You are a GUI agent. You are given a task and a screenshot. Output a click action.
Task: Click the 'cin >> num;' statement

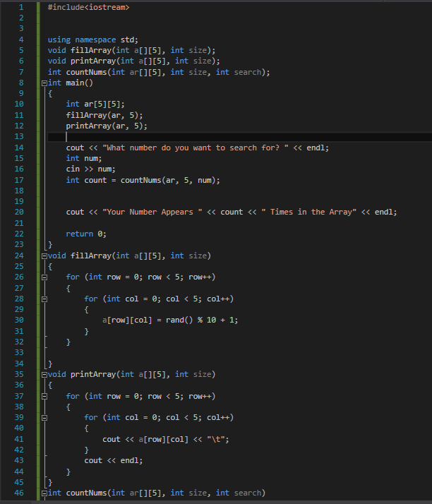[x=90, y=169]
